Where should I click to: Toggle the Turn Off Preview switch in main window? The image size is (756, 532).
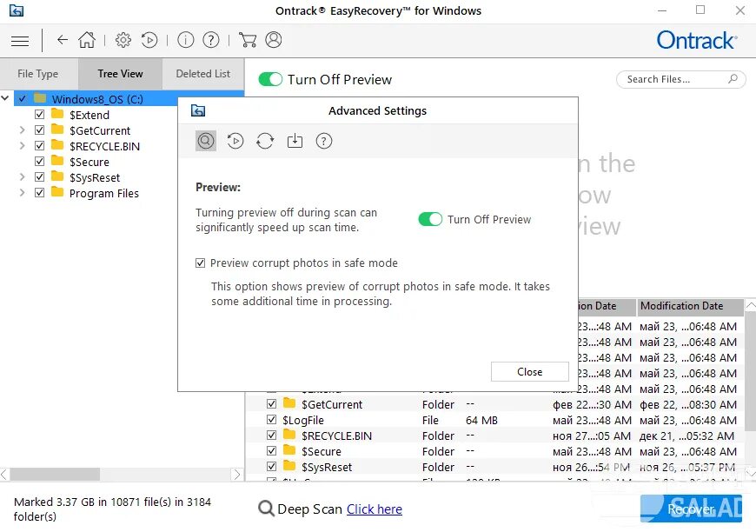270,79
